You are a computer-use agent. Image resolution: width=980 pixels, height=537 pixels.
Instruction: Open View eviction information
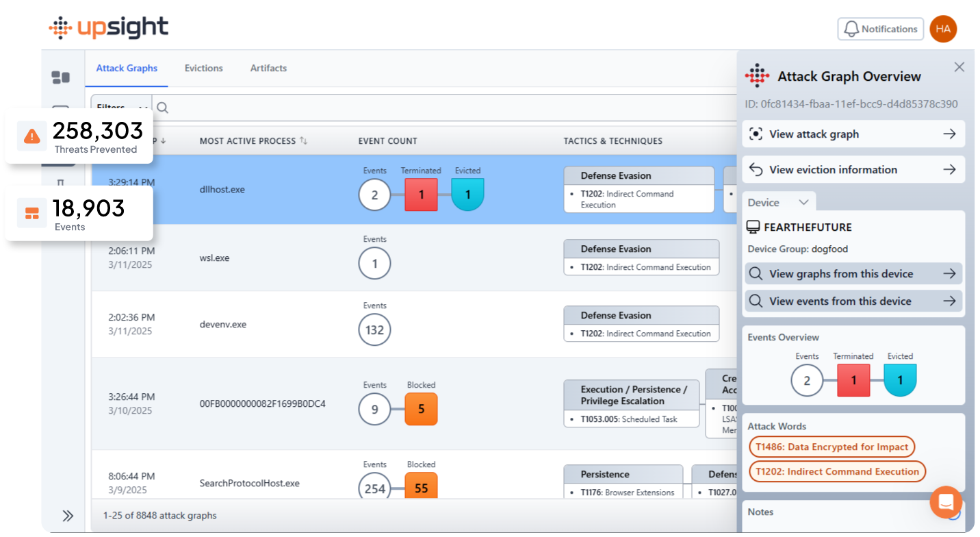click(853, 170)
